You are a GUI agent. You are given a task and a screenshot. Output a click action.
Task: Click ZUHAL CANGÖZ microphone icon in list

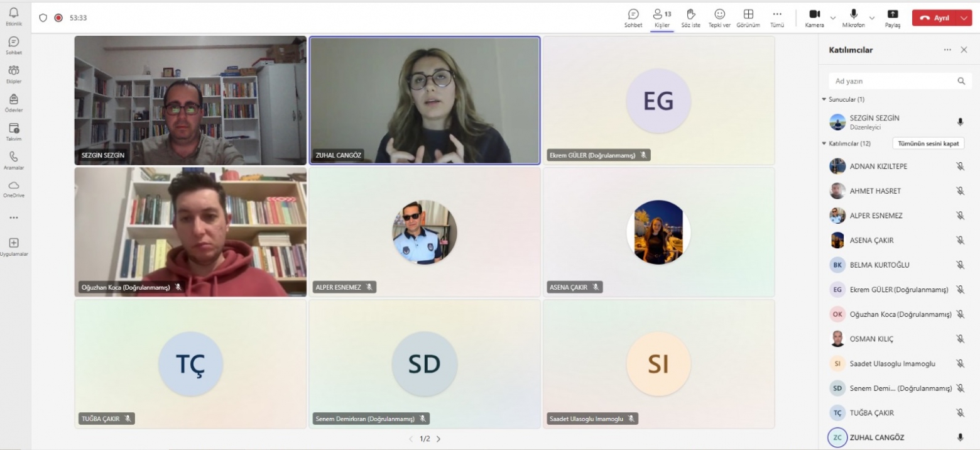click(960, 437)
